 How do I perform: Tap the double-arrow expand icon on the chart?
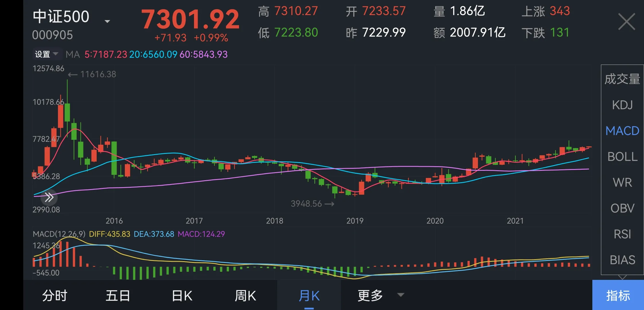coord(49,197)
